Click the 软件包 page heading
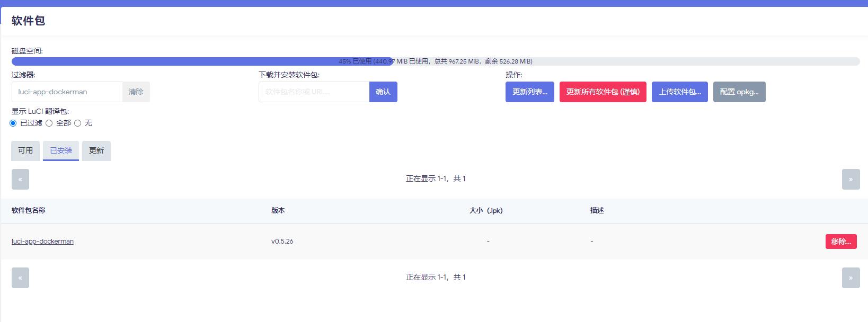 pos(29,21)
